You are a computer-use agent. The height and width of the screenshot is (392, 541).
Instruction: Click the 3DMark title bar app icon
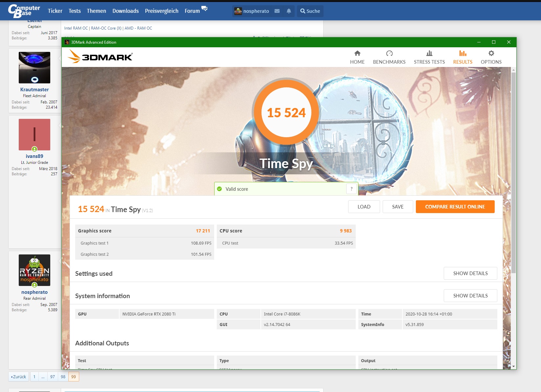pyautogui.click(x=67, y=42)
